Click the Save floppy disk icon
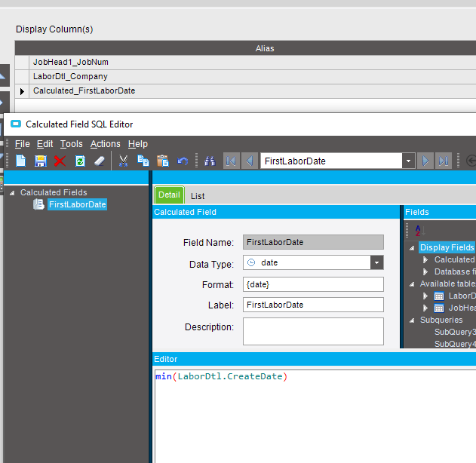The image size is (476, 463). tap(41, 161)
